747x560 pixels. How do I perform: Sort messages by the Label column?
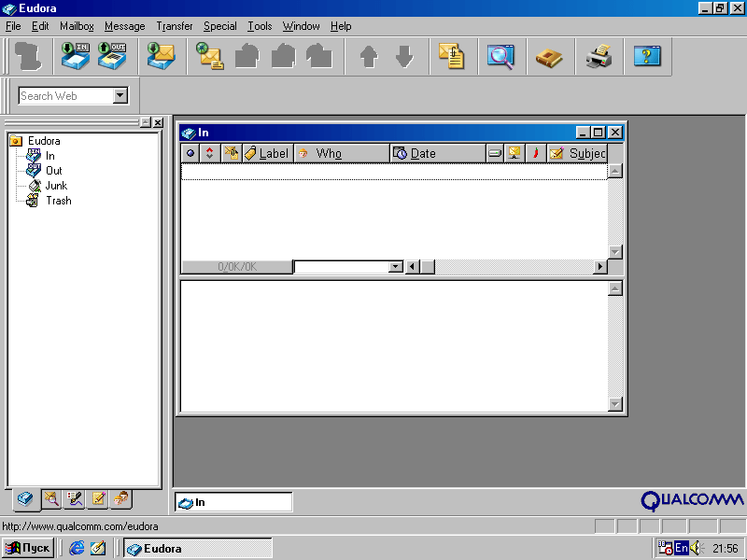(268, 153)
